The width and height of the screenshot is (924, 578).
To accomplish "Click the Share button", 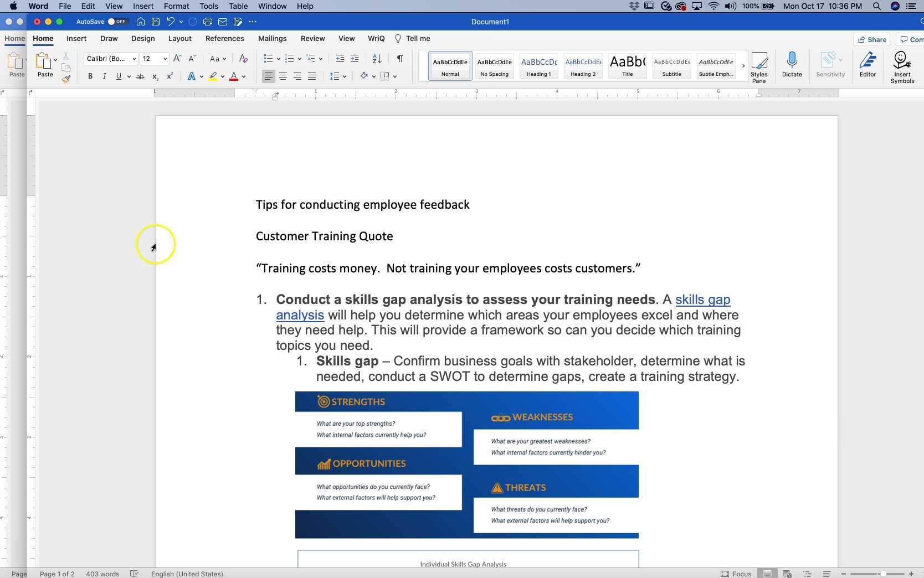I will (x=872, y=39).
